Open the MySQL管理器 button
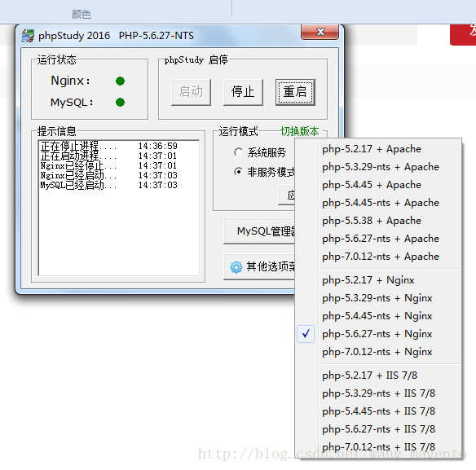The image size is (476, 470). (259, 231)
